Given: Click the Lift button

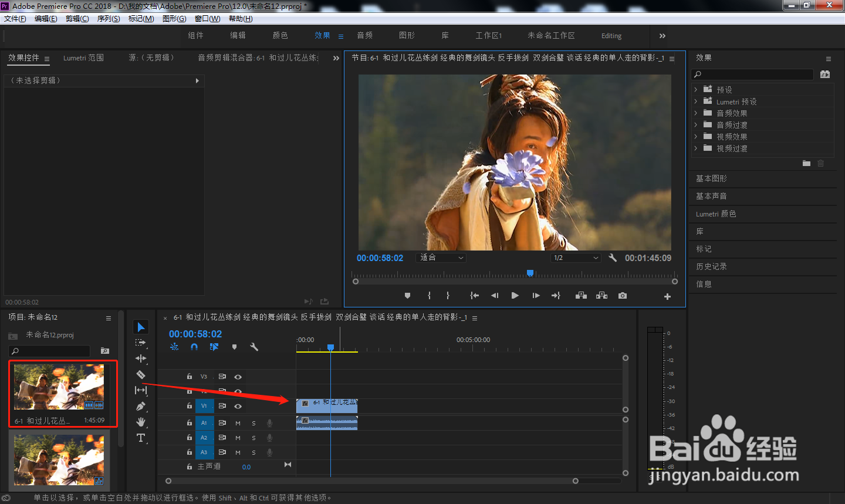Looking at the screenshot, I should 581,296.
